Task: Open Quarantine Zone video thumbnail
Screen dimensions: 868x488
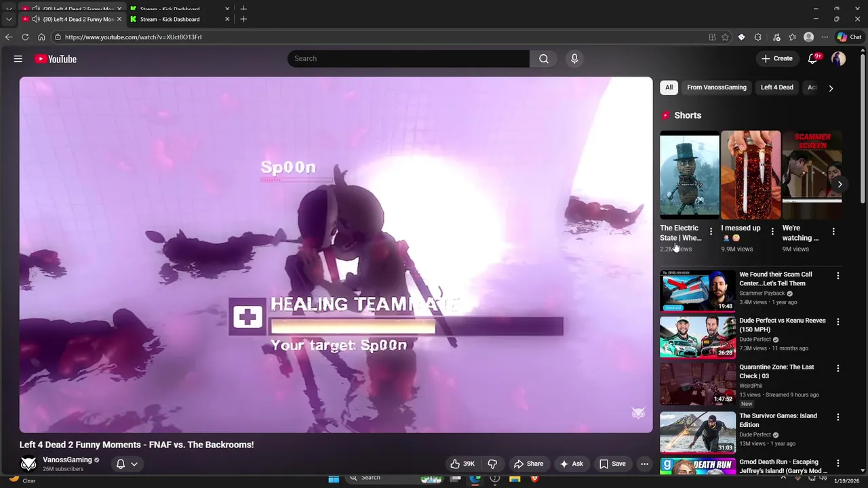Action: click(x=698, y=384)
